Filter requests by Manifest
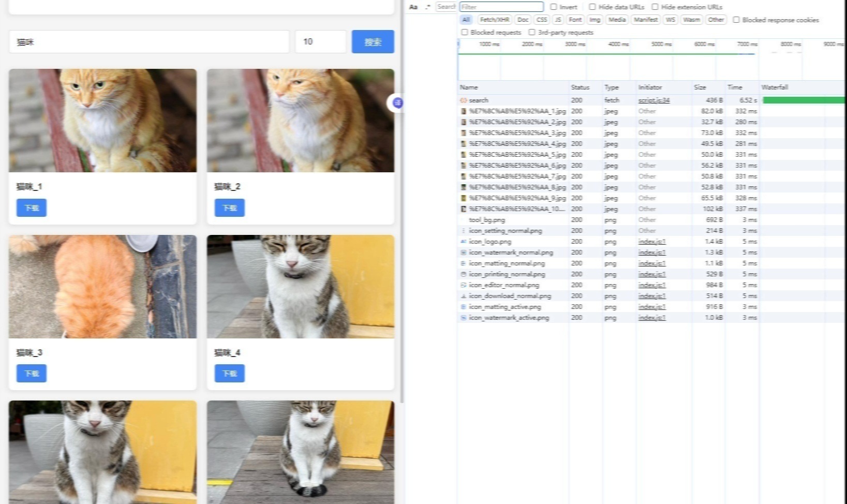The image size is (847, 504). click(x=646, y=20)
